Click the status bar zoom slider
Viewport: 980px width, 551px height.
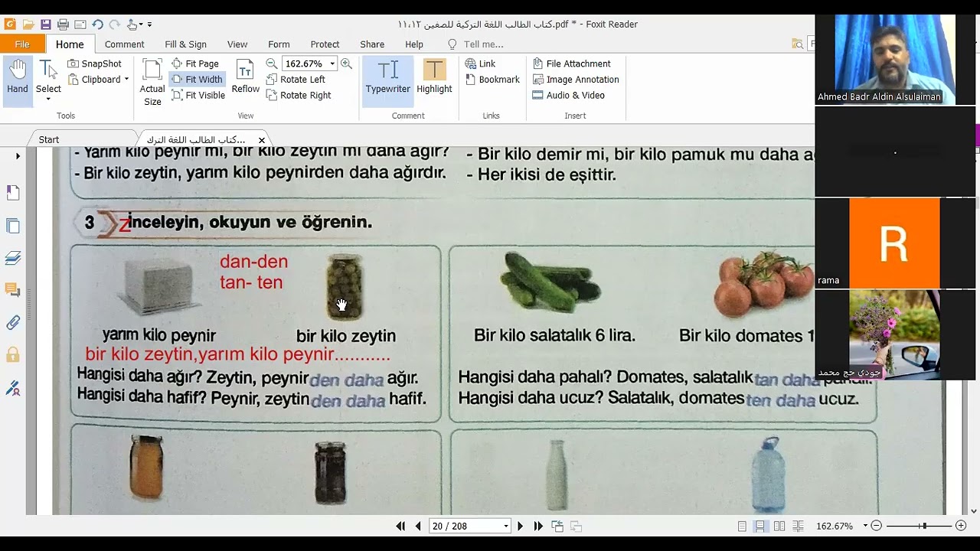(919, 527)
